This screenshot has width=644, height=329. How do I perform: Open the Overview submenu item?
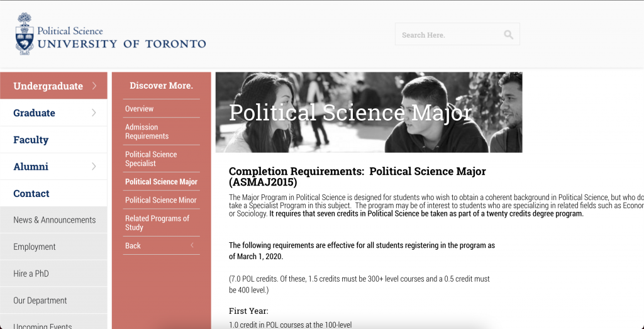tap(139, 109)
